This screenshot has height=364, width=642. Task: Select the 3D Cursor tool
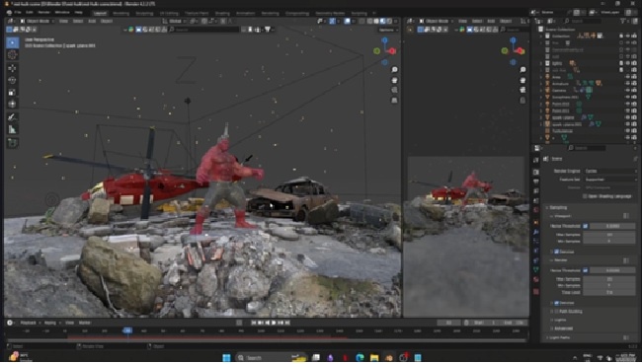[12, 55]
